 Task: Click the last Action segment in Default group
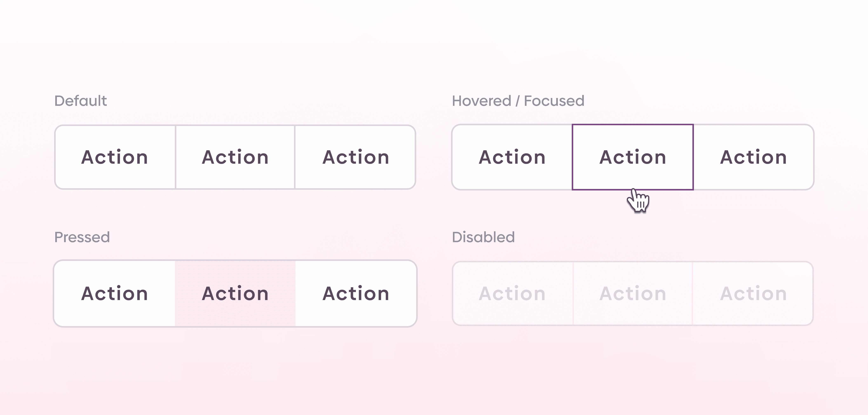tap(355, 157)
